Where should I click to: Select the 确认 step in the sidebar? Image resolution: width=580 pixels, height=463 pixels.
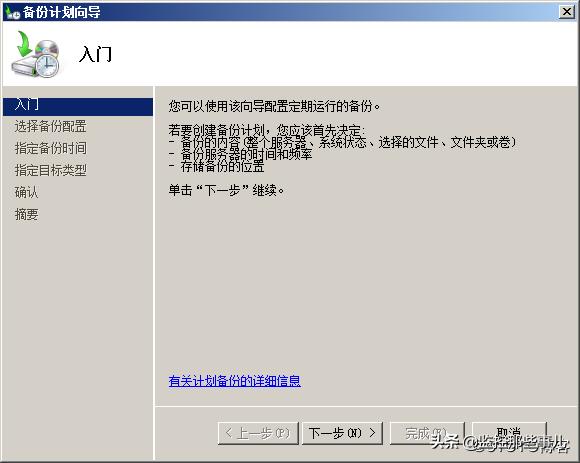point(26,192)
